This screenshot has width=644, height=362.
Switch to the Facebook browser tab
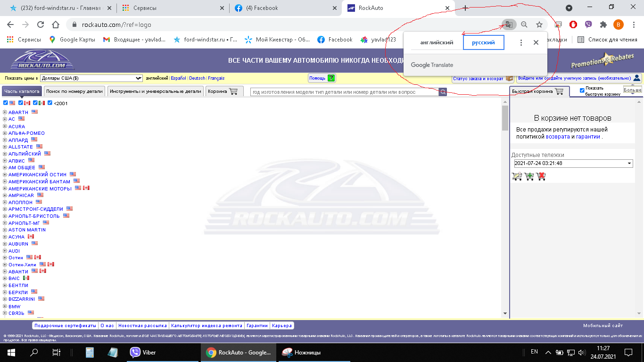click(285, 8)
